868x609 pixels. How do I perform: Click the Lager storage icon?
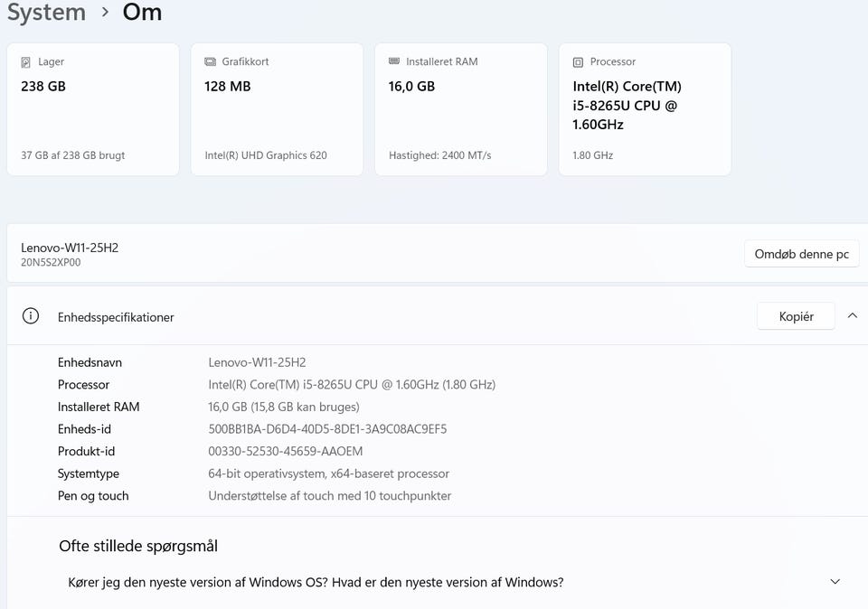pos(26,62)
